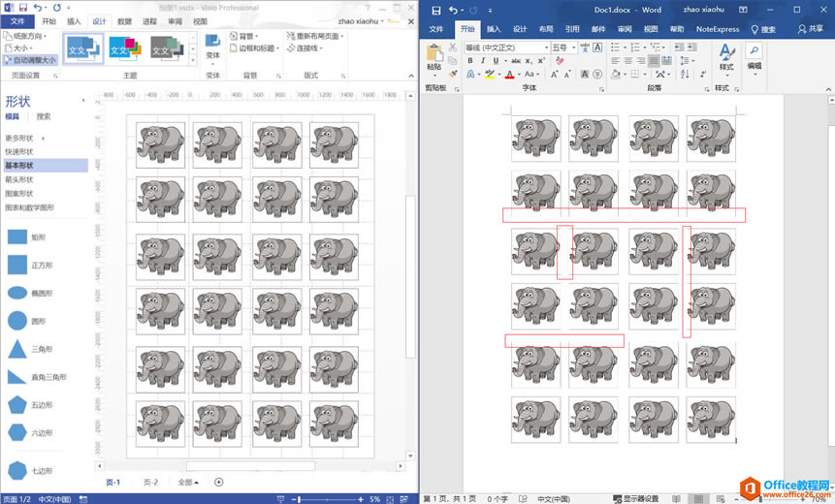Switch to Visio Data (数据) tab
The width and height of the screenshot is (835, 504).
tap(125, 20)
